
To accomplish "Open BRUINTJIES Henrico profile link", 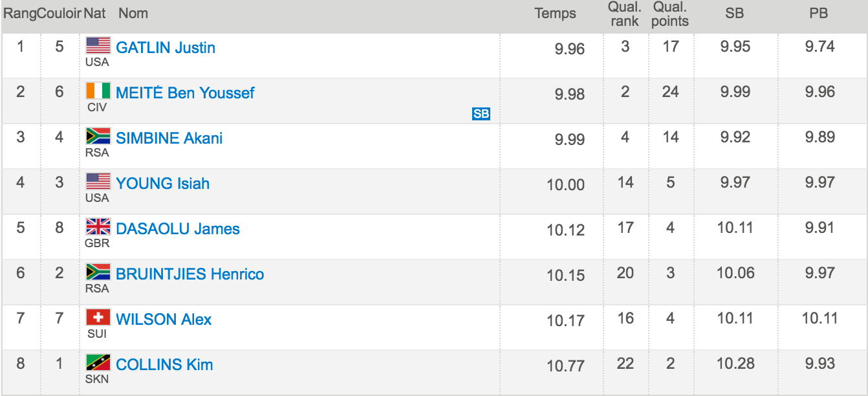I will (x=190, y=274).
